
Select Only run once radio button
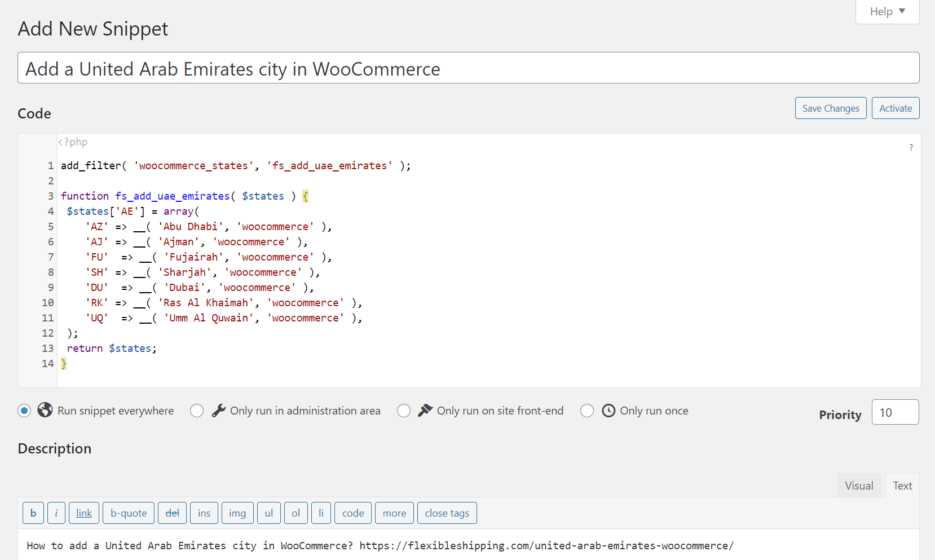587,411
